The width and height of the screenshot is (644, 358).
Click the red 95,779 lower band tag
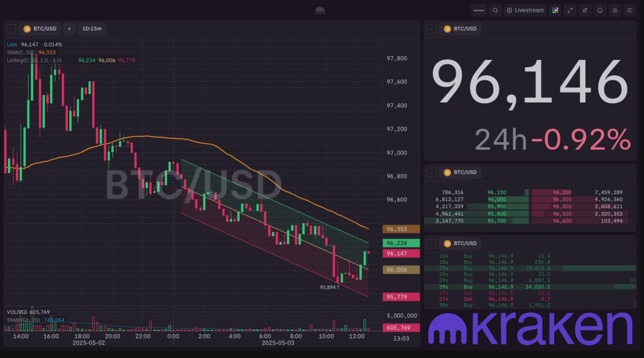pos(401,297)
